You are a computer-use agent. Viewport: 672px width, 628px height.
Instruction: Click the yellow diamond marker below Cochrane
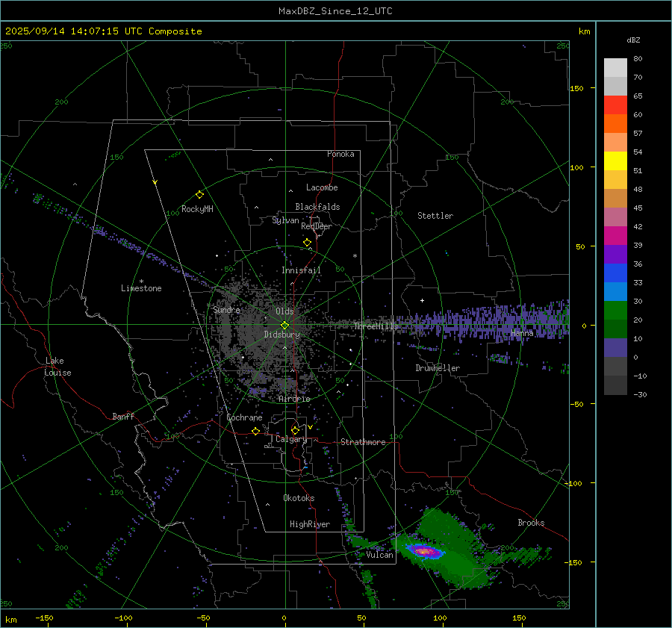pyautogui.click(x=256, y=431)
